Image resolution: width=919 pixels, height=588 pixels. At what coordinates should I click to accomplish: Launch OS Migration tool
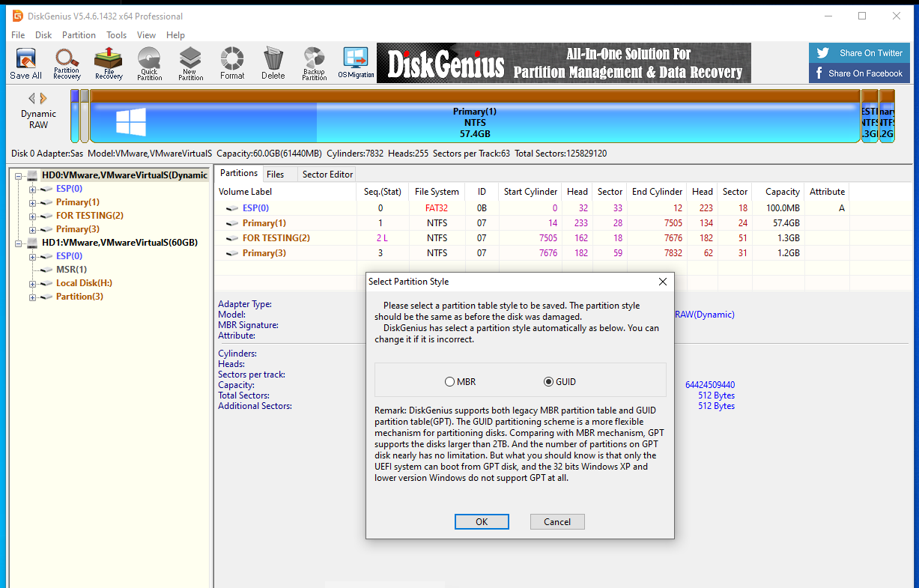[x=356, y=64]
